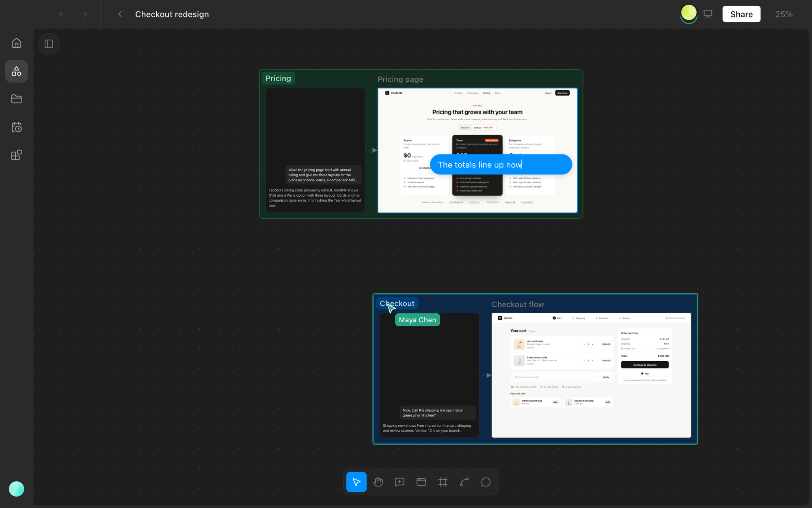This screenshot has height=508, width=812.
Task: Select the browser window tool
Action: point(421,482)
